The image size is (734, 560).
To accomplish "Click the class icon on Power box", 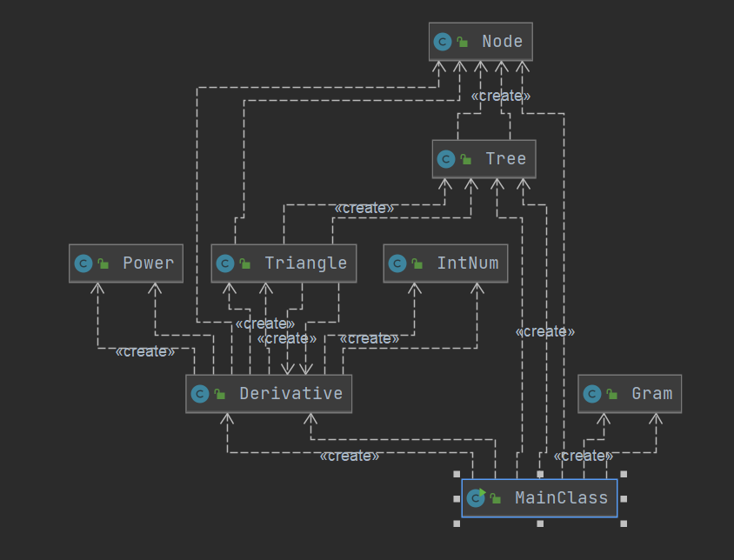I will pos(83,263).
